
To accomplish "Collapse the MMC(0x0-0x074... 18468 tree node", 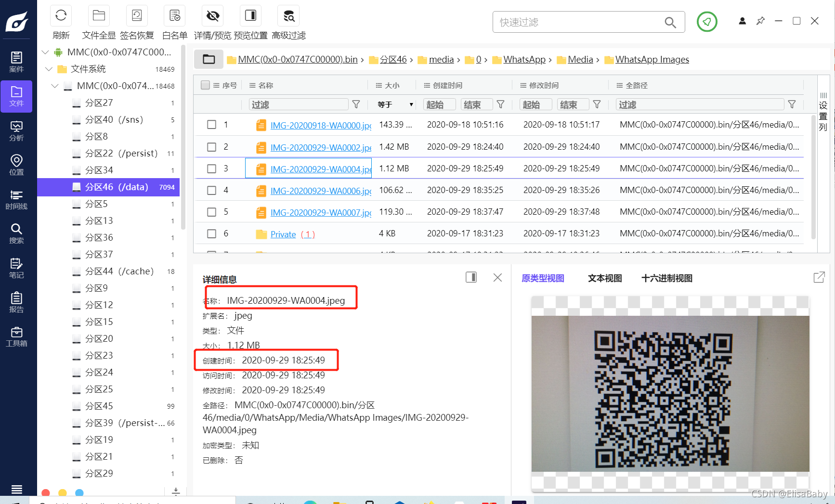I will pos(55,86).
